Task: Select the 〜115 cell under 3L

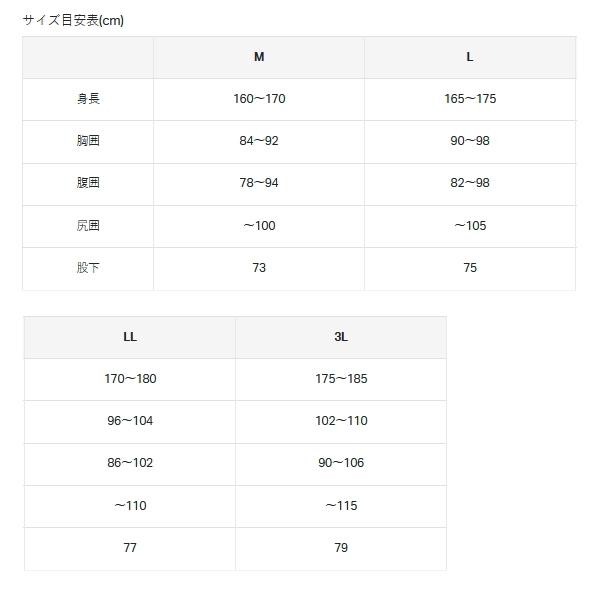Action: click(341, 506)
